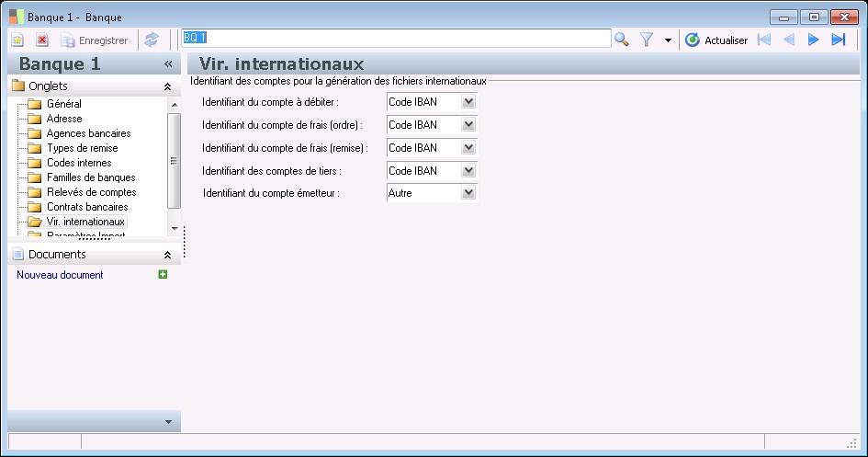868x457 pixels.
Task: Open the Relevés de comptes tab
Action: (91, 192)
